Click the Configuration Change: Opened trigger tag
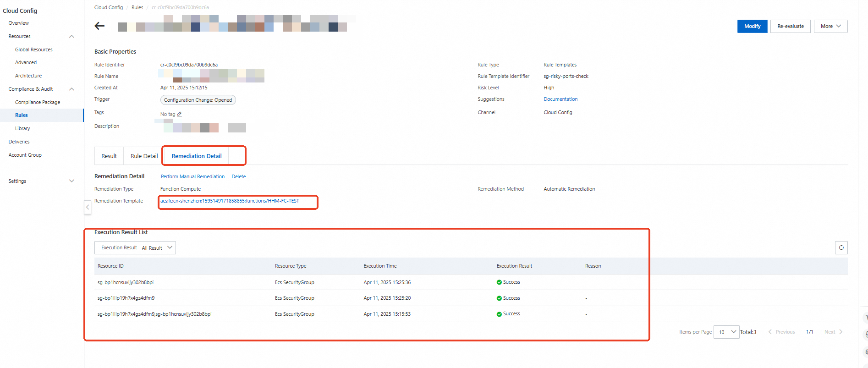 coord(198,100)
